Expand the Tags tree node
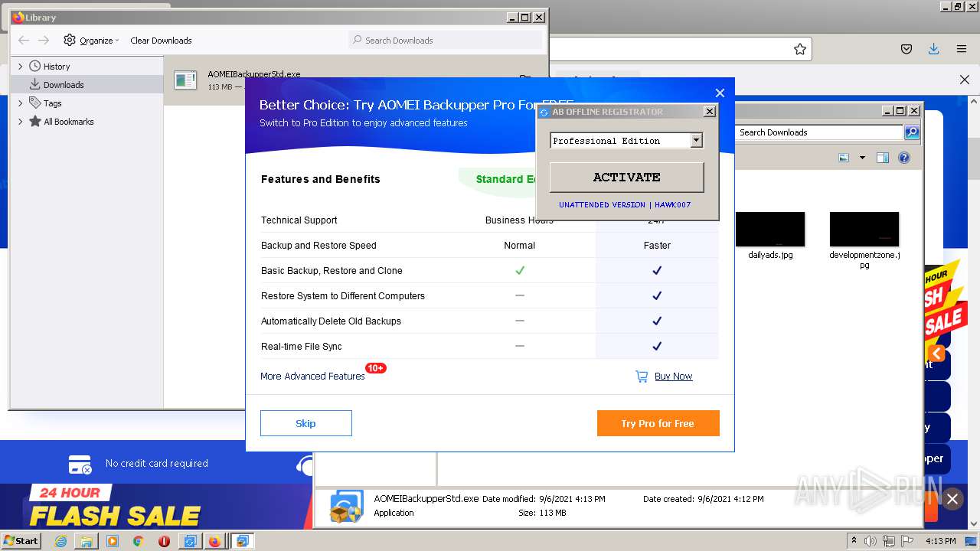 21,103
